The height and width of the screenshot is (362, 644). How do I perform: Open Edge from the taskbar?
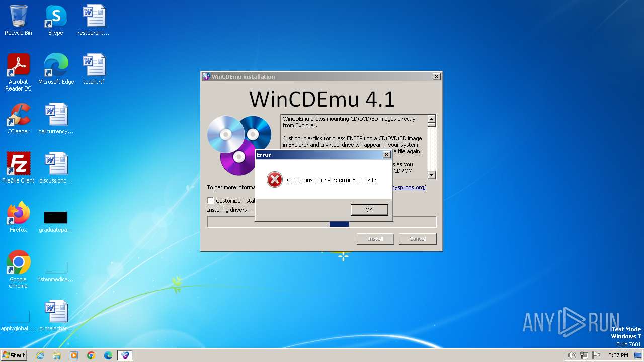(108, 355)
